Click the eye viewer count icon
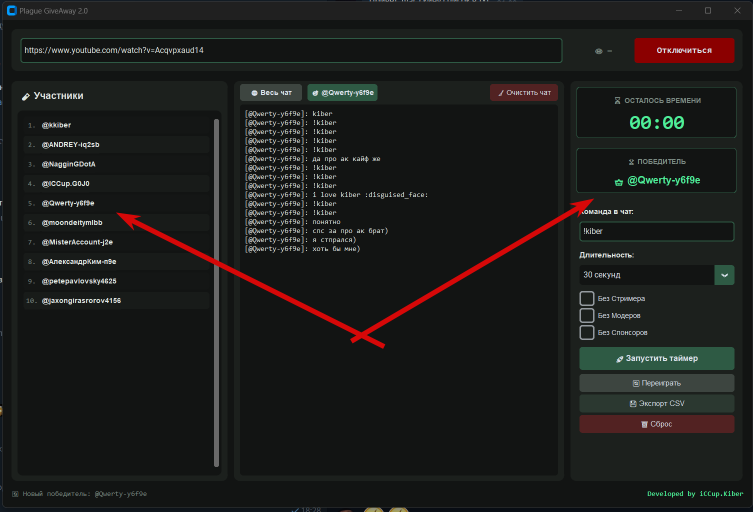This screenshot has width=753, height=512. tap(598, 51)
